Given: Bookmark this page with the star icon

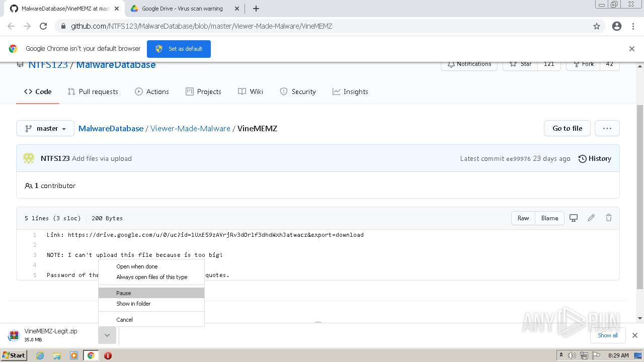Looking at the screenshot, I should [597, 26].
